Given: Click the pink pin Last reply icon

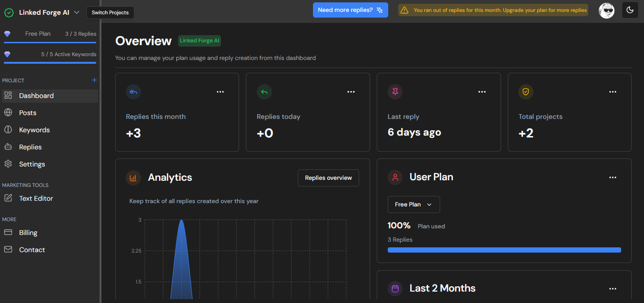Looking at the screenshot, I should pos(395,92).
